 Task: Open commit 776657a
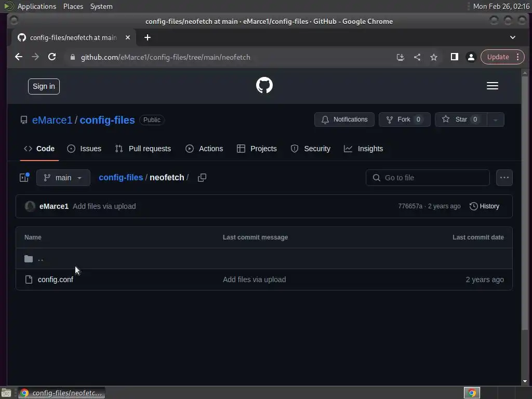tap(410, 206)
